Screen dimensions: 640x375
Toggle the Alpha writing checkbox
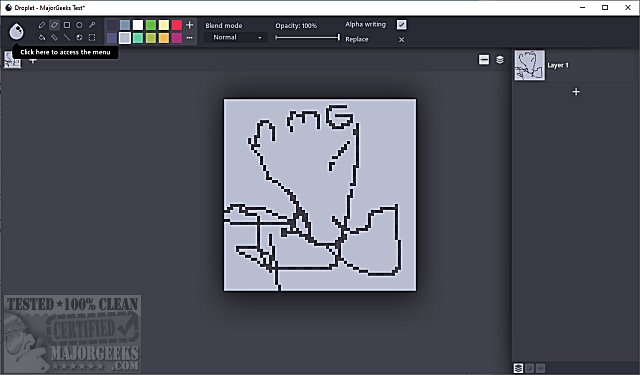401,25
